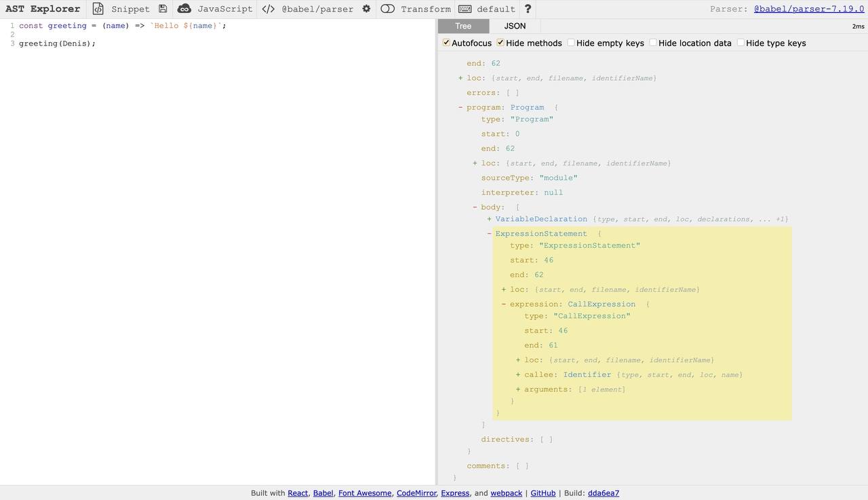Image resolution: width=868 pixels, height=500 pixels.
Task: Open the help question mark icon
Action: [528, 9]
